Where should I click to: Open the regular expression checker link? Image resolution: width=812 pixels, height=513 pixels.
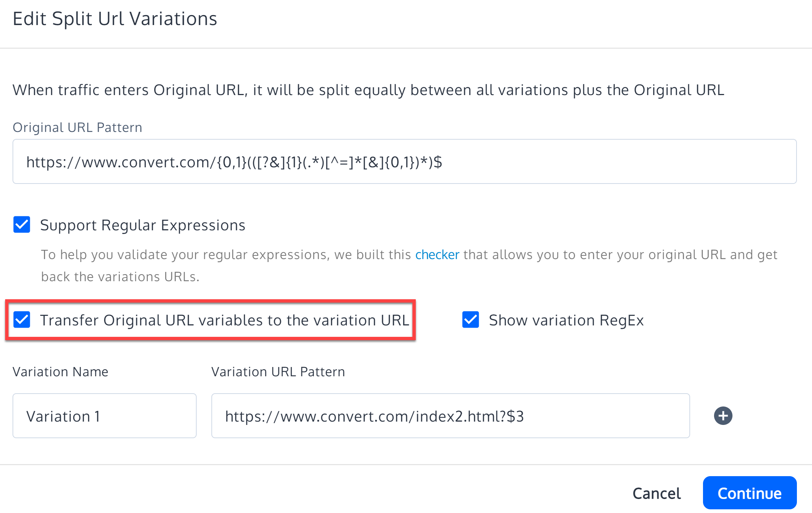[437, 254]
